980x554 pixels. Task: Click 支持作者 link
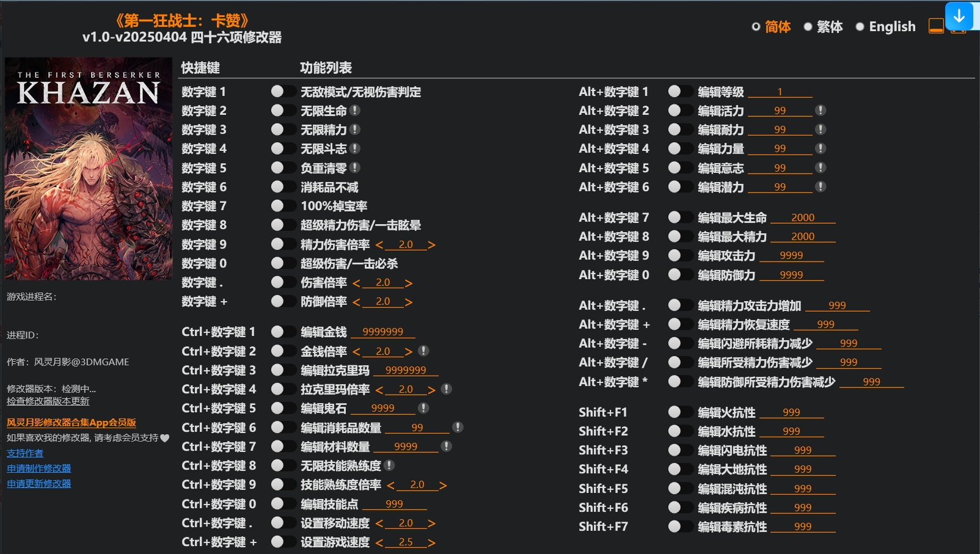(x=25, y=453)
